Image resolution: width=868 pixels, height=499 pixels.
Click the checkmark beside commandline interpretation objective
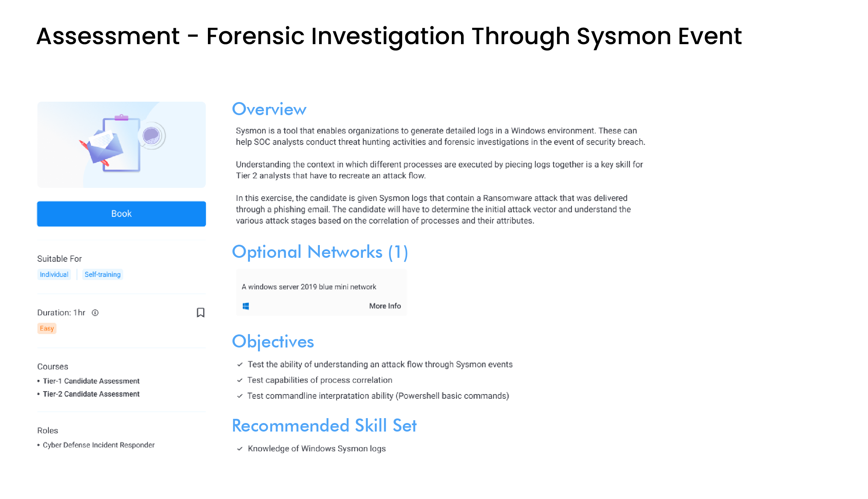pos(240,396)
